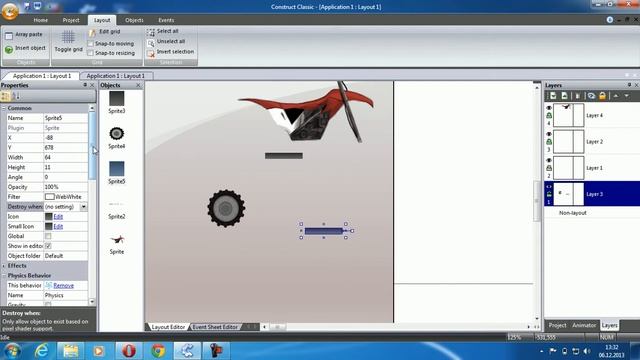Viewport: 640px width, 360px height.
Task: Click the Width value field
Action: point(65,157)
